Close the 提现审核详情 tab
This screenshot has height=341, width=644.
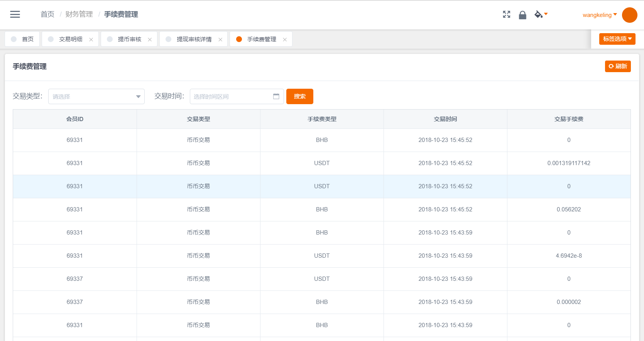coord(220,39)
